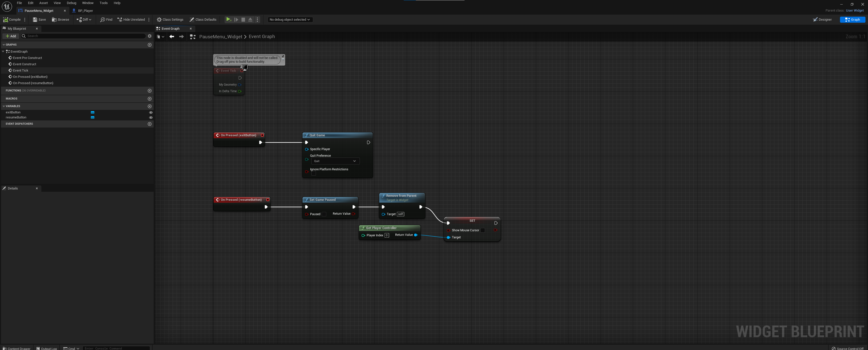868x350 pixels.
Task: Click Hide Unrelated nodes icon
Action: pos(120,19)
